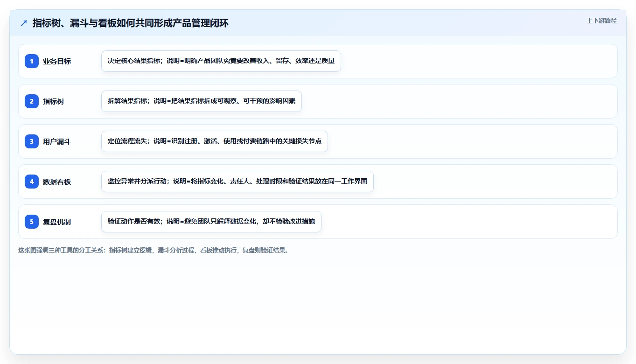This screenshot has width=636, height=364.
Task: Select the number 3 step badge
Action: pyautogui.click(x=32, y=141)
